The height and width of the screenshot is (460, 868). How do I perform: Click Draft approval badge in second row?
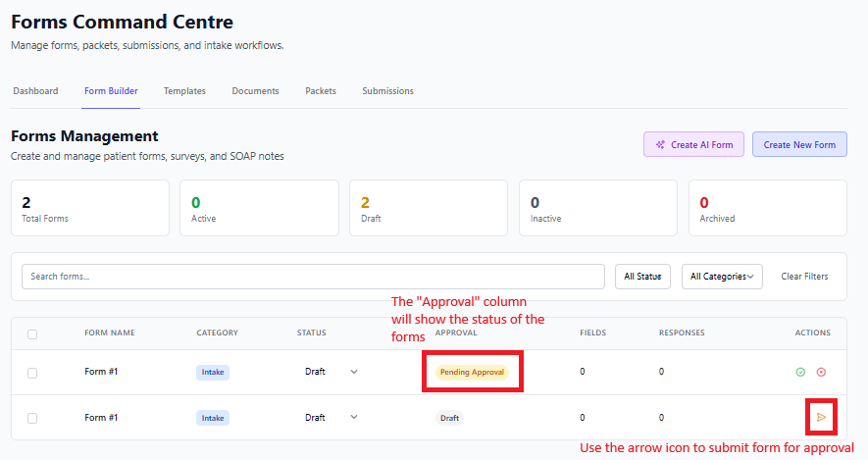point(449,418)
